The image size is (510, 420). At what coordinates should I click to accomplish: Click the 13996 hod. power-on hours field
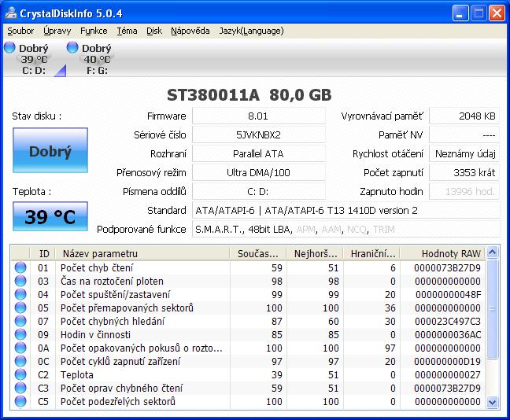click(464, 191)
